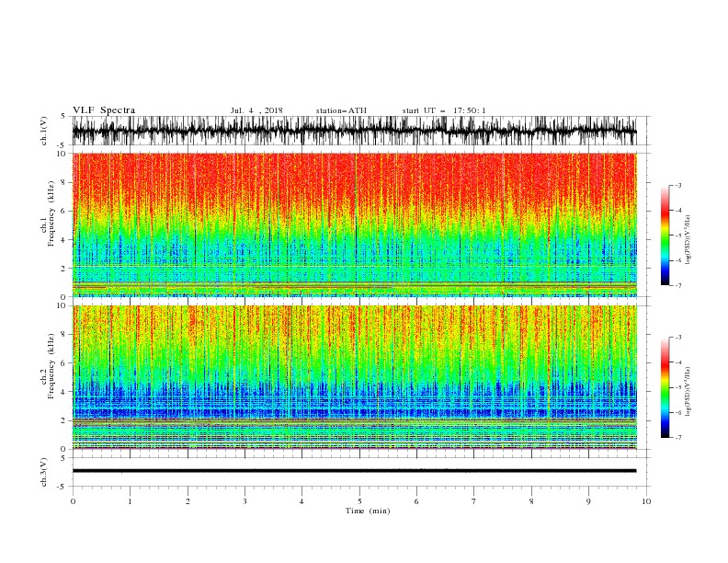
Task: Click the 'ch.1(V)' waveform axis label
Action: (x=44, y=131)
